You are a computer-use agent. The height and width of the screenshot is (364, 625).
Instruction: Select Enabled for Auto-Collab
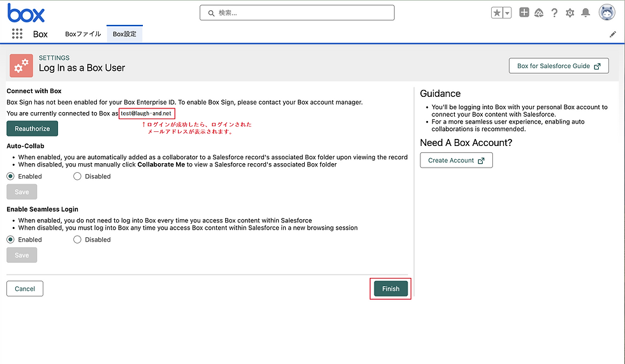click(x=10, y=176)
